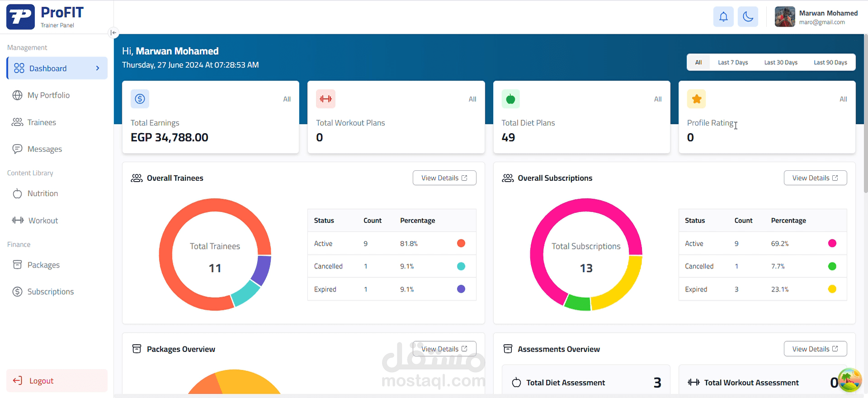Click the Workout dumbbell icon in sidebar
The width and height of the screenshot is (868, 398).
(x=18, y=220)
